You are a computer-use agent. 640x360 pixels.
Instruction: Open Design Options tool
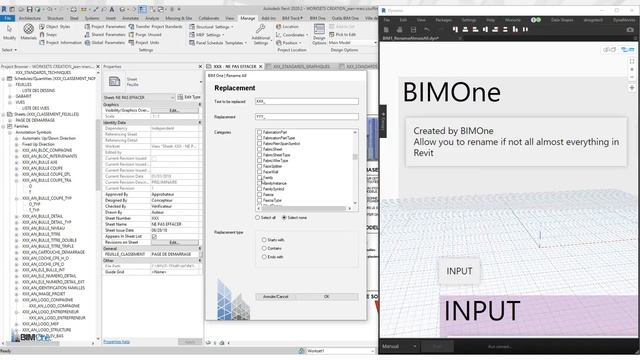pos(319,34)
